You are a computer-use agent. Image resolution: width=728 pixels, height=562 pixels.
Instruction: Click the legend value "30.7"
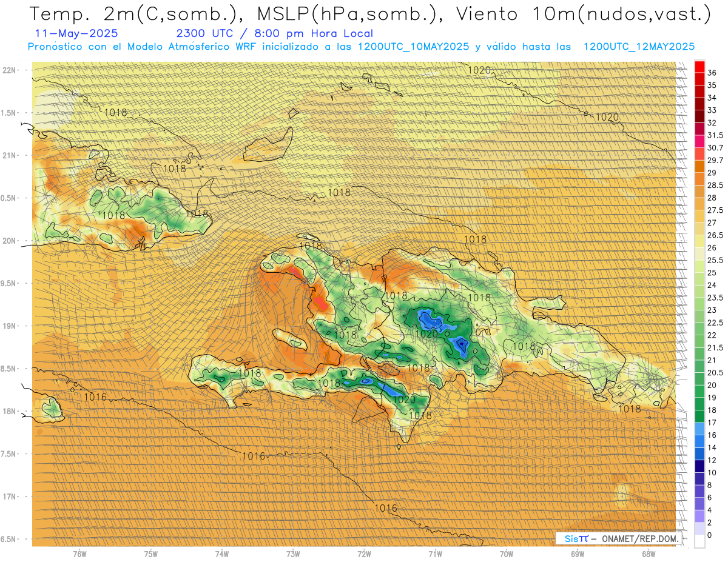tap(715, 147)
